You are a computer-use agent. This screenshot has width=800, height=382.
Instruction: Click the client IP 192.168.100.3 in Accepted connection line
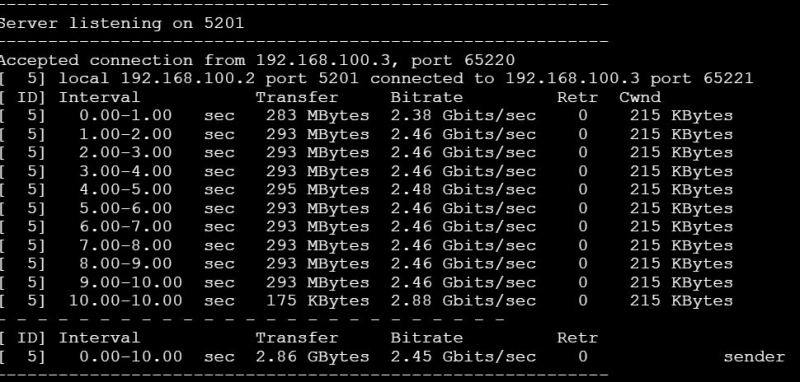(x=324, y=60)
